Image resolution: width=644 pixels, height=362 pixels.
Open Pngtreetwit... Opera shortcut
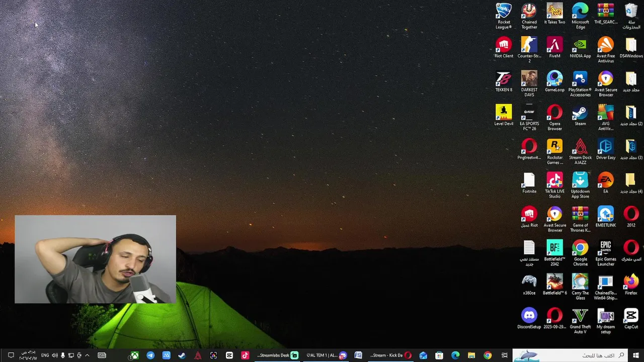[529, 149]
